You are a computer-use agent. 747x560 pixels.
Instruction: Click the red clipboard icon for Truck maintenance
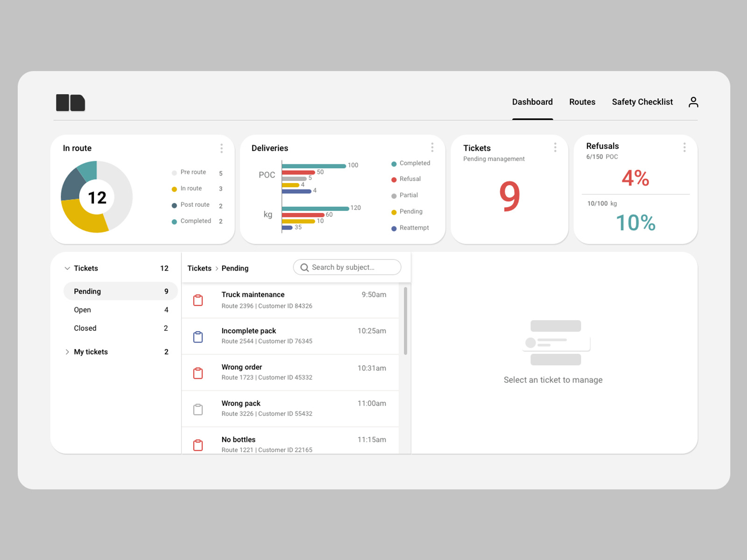(198, 301)
